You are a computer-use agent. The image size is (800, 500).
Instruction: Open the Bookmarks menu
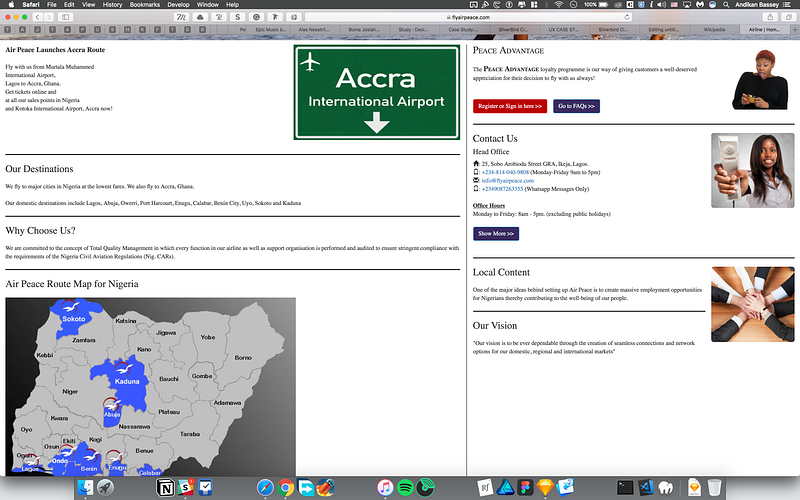(x=144, y=4)
